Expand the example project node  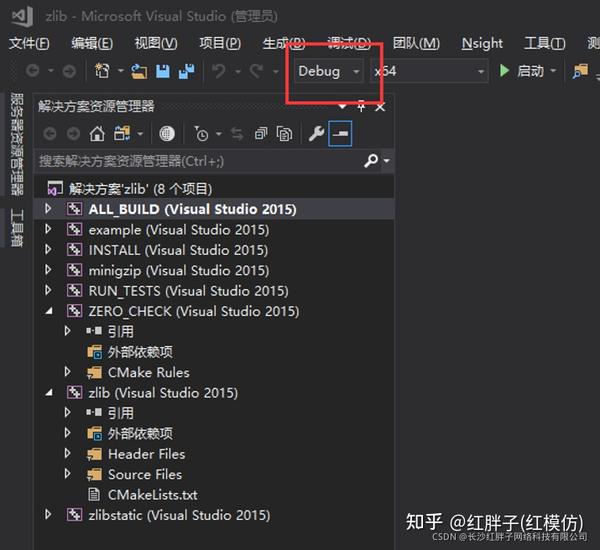(x=48, y=229)
